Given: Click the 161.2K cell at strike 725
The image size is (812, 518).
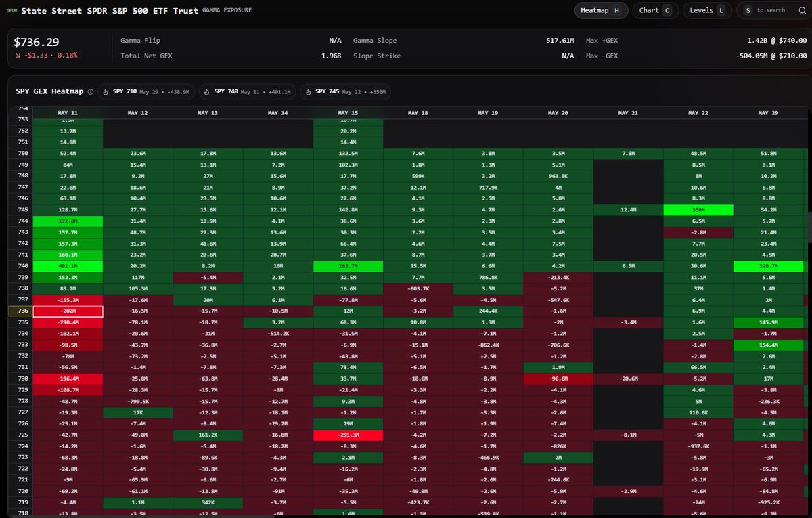Looking at the screenshot, I should tap(208, 435).
